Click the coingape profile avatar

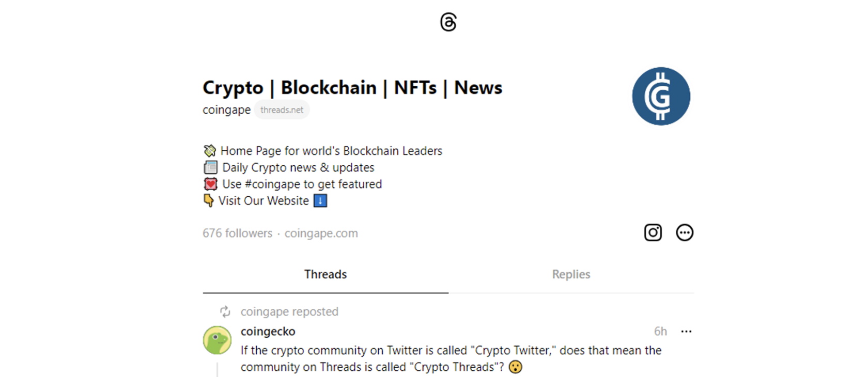tap(661, 96)
